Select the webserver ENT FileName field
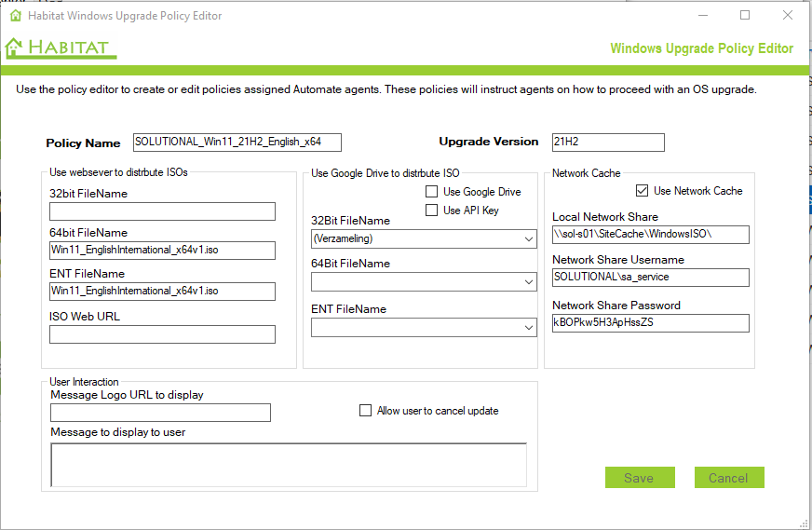Screen dimensions: 812x530 (x=162, y=292)
